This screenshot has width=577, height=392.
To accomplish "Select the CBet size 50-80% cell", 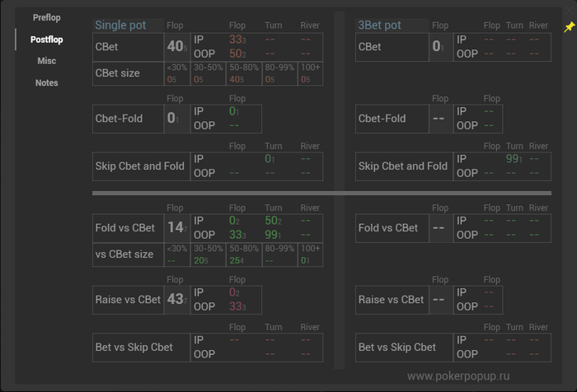I will point(244,73).
